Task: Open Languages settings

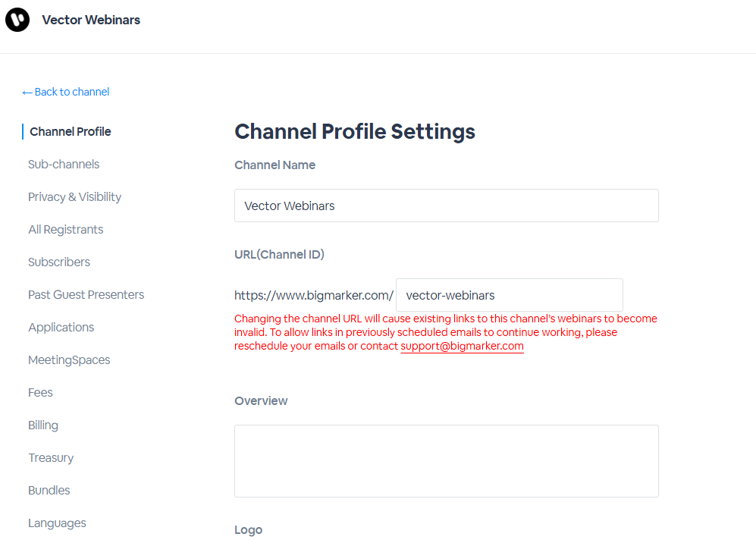Action: pos(57,523)
